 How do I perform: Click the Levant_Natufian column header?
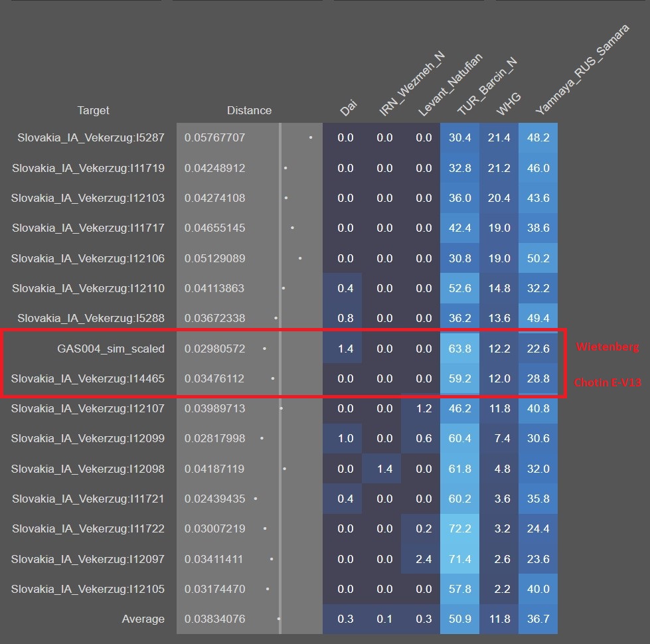(x=449, y=84)
